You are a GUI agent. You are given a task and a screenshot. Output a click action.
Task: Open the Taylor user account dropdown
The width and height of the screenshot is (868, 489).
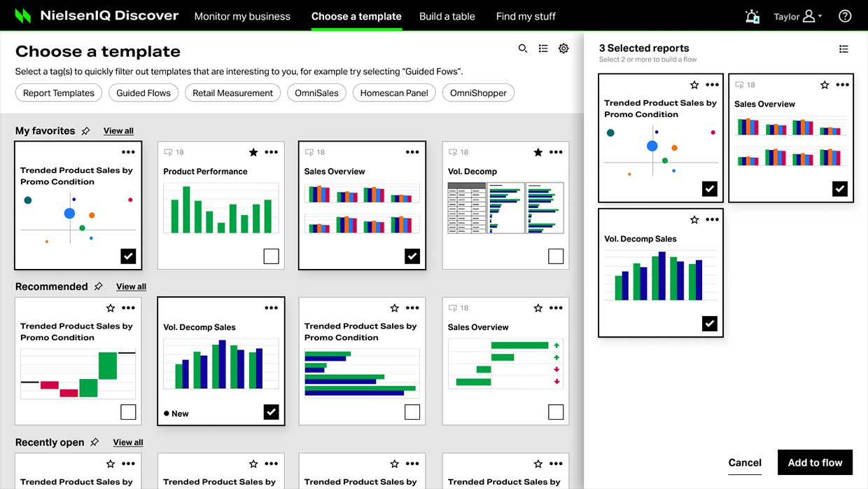pos(798,16)
